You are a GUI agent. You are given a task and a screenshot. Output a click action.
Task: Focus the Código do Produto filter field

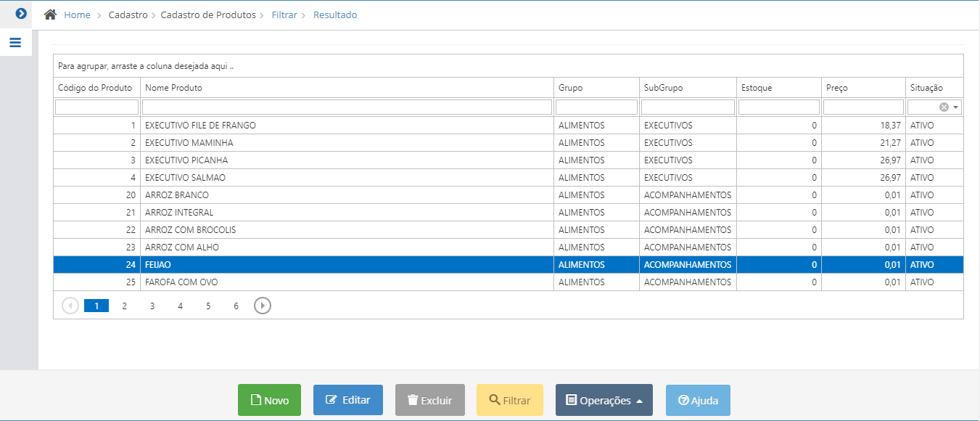pos(96,107)
